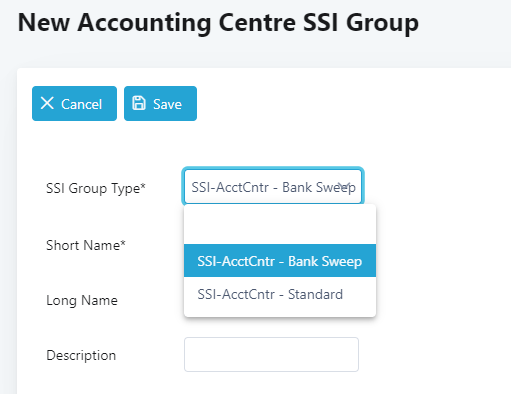
Task: Click the Long Name label
Action: point(82,300)
